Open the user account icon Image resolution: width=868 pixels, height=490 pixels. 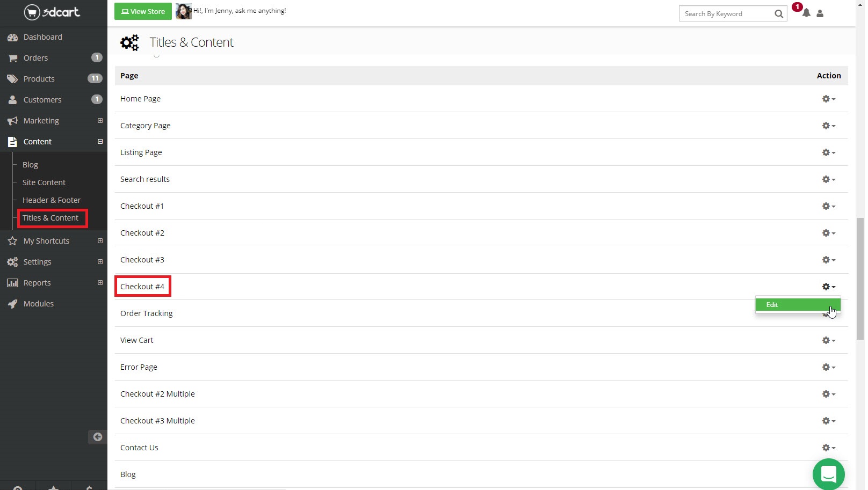(820, 13)
